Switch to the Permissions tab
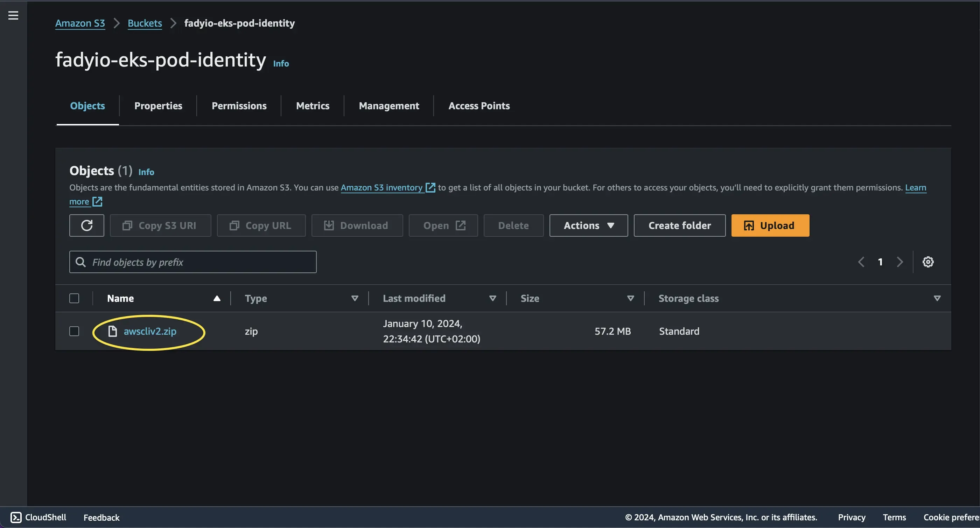 pyautogui.click(x=239, y=106)
